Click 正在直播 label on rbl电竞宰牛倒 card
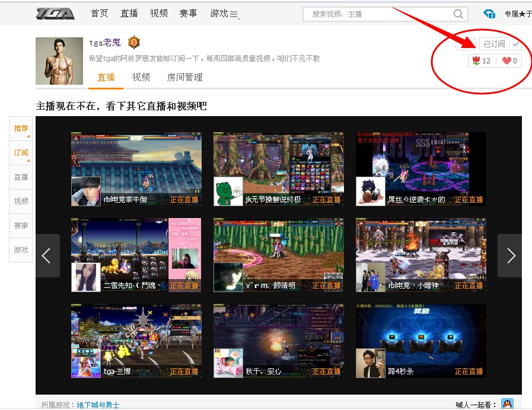The height and width of the screenshot is (410, 532). coord(184,200)
